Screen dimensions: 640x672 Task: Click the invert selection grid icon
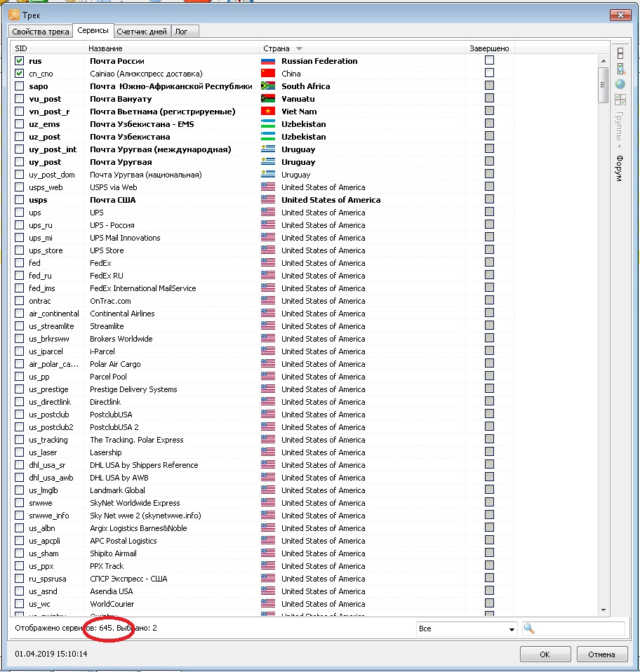tap(620, 100)
